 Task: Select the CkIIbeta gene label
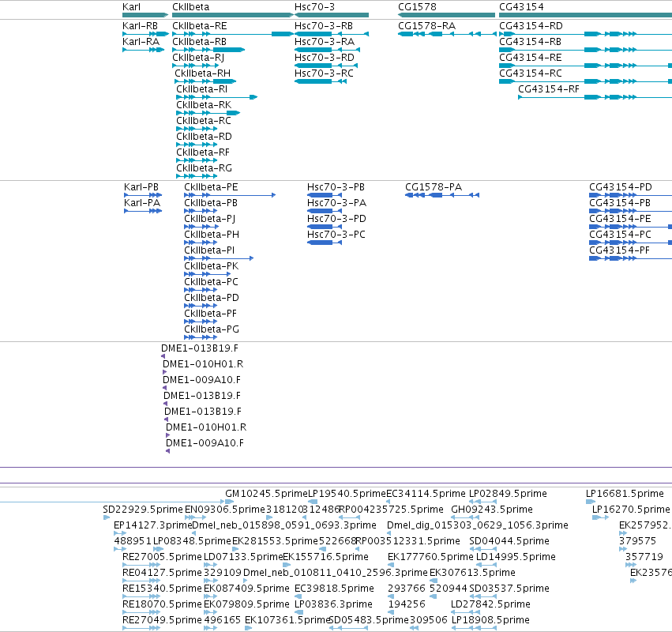coord(191,7)
